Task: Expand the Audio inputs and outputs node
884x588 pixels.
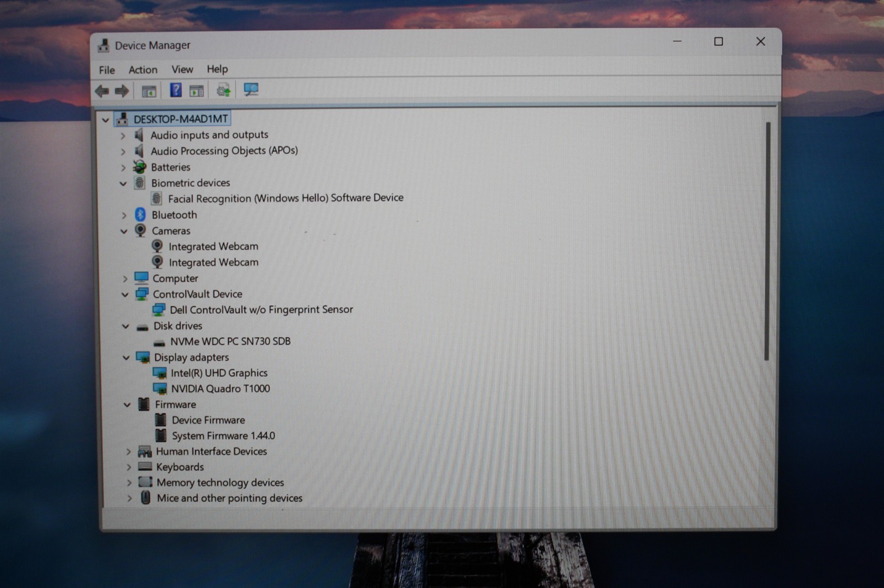Action: click(x=123, y=135)
